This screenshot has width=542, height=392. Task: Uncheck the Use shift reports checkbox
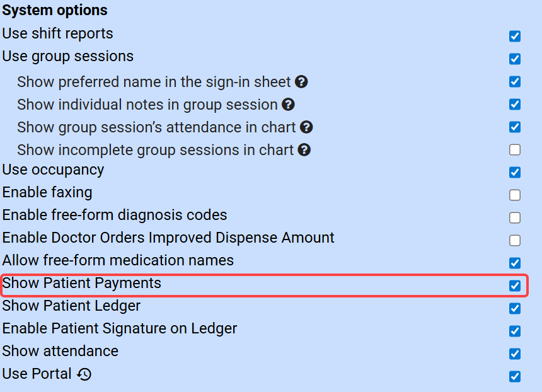tap(515, 36)
